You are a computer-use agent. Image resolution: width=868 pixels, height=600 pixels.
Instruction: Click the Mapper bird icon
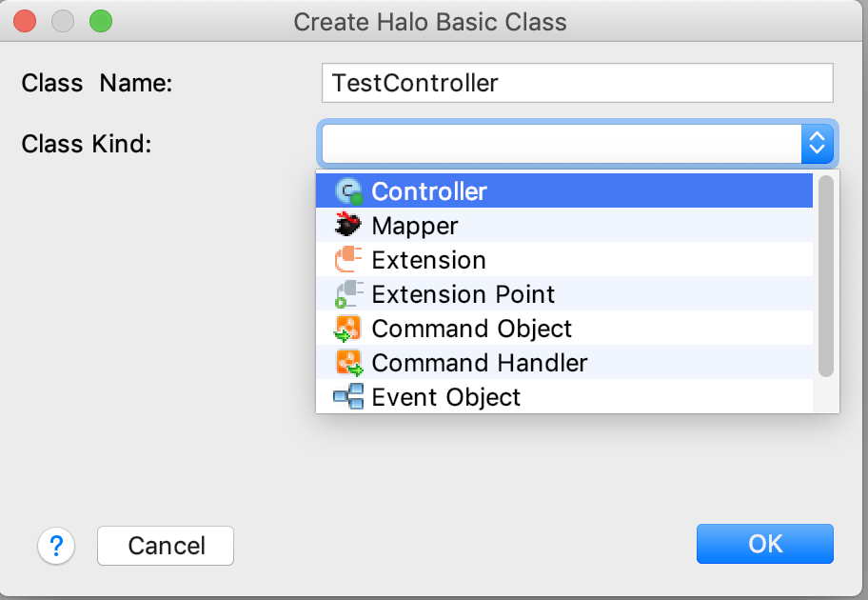[x=349, y=226]
